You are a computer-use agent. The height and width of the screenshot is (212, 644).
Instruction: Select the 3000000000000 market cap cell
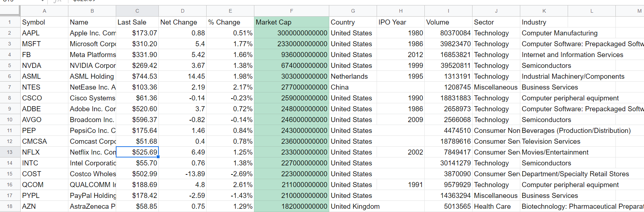292,33
